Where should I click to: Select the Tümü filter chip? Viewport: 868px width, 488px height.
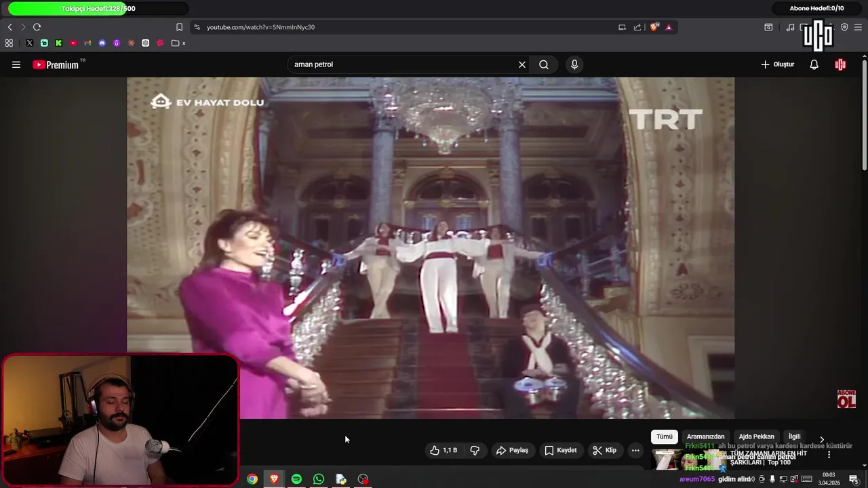pyautogui.click(x=665, y=436)
